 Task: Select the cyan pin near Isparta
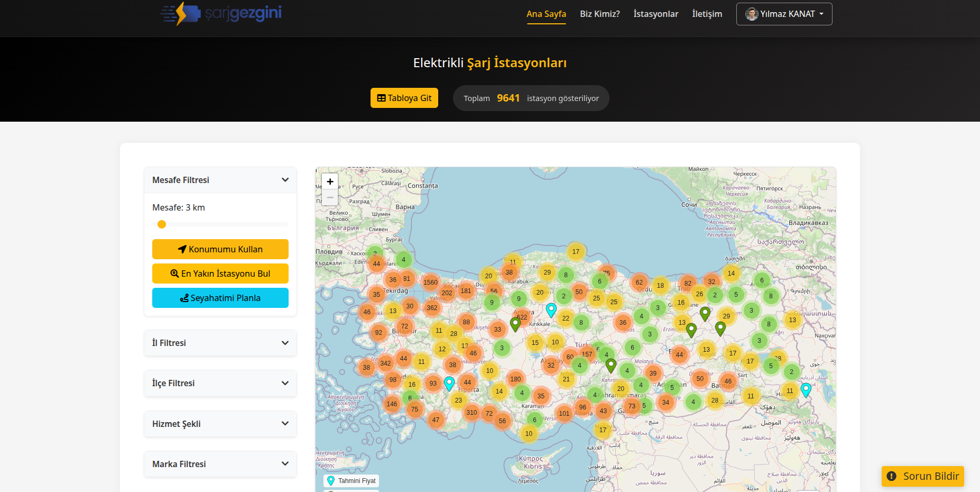click(x=449, y=383)
